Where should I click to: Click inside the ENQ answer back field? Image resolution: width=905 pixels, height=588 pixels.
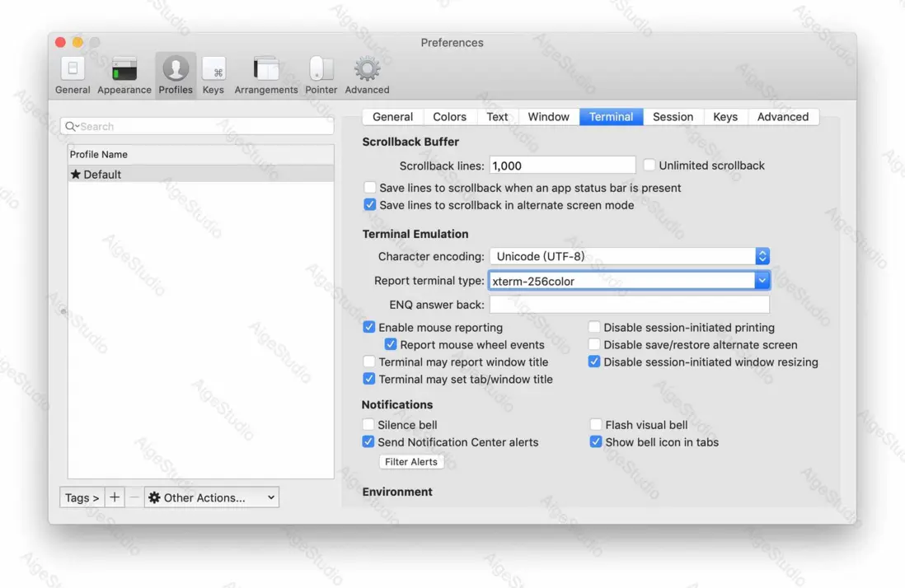tap(629, 304)
